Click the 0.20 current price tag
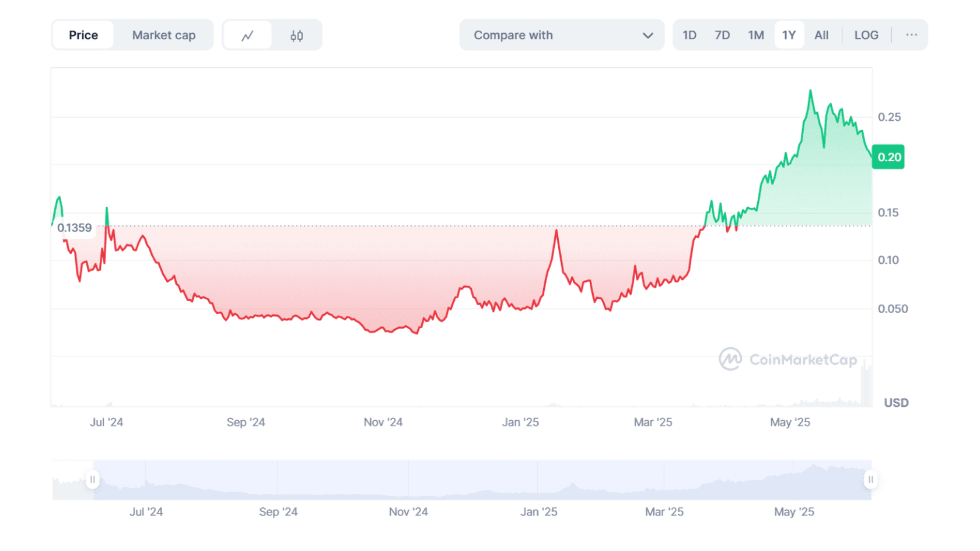 pyautogui.click(x=888, y=157)
